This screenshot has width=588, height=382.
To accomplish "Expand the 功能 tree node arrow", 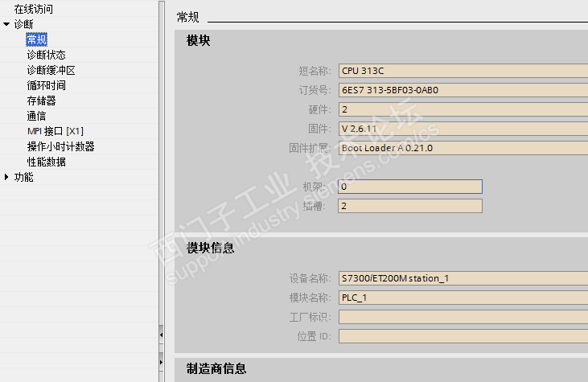I will click(6, 177).
